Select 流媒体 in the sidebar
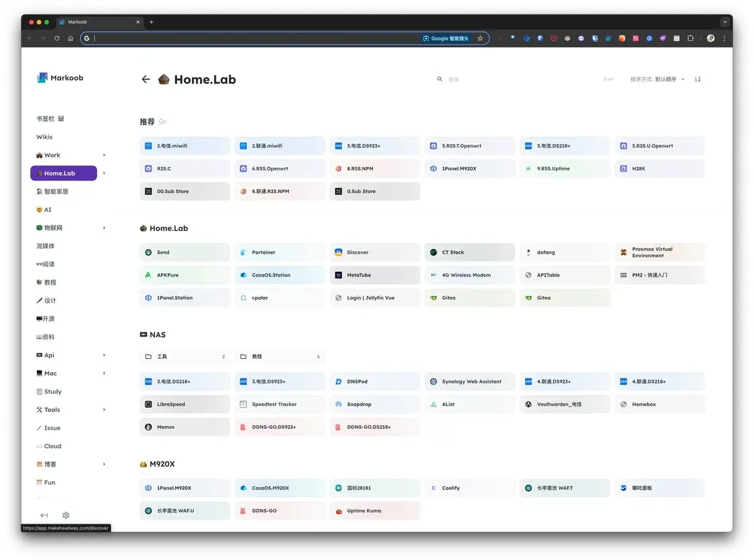Viewport: 754px width, 560px height. click(x=45, y=246)
